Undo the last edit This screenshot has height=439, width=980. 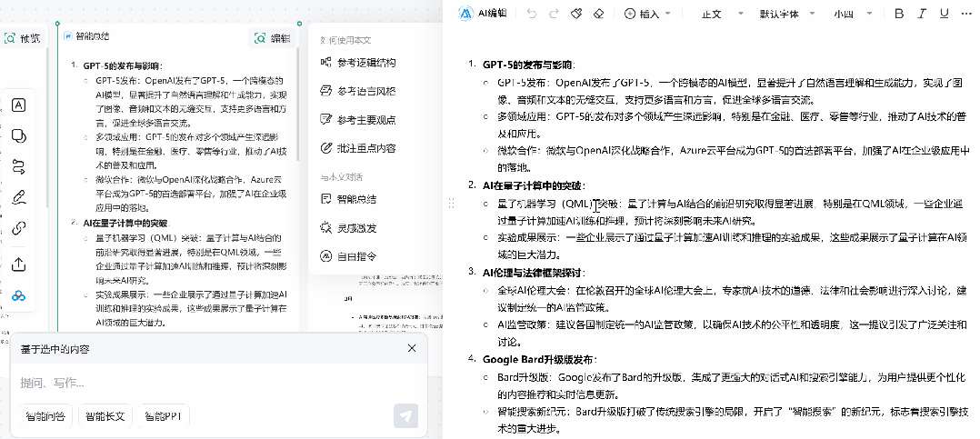pos(532,13)
